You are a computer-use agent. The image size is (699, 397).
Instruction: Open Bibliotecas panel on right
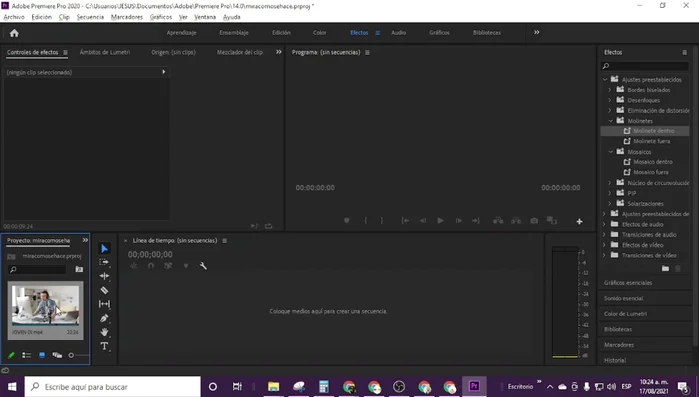click(x=618, y=329)
